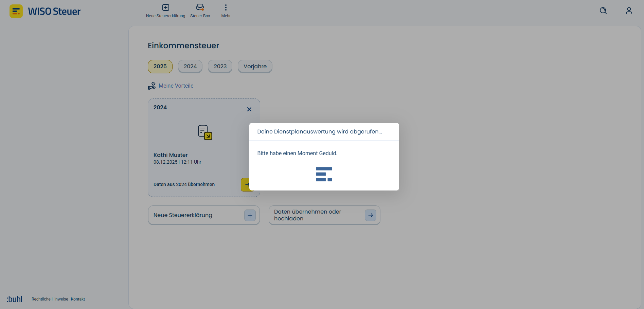Screen dimensions: 644x309
Task: Click Daten übernehmen oder hochladen button
Action: [324, 215]
